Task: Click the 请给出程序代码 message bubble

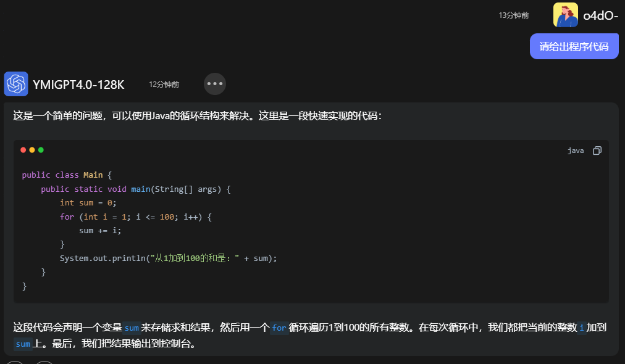Action: point(574,46)
